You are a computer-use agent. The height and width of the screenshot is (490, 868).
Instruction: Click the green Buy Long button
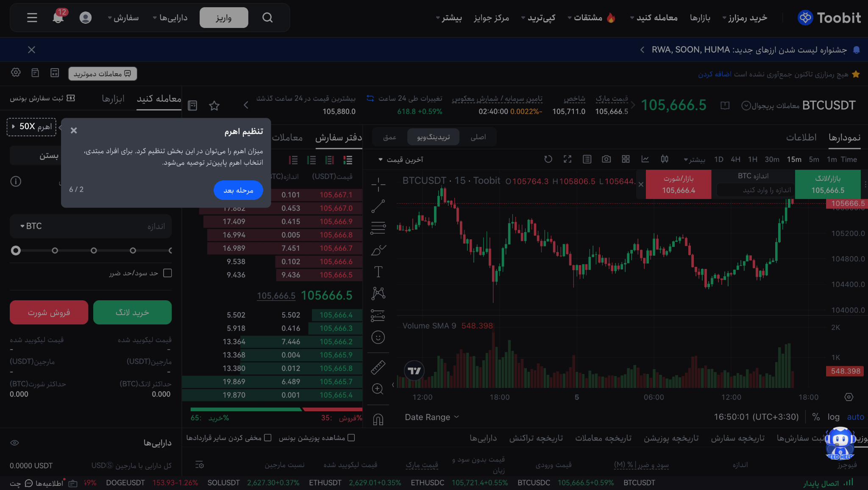(132, 313)
